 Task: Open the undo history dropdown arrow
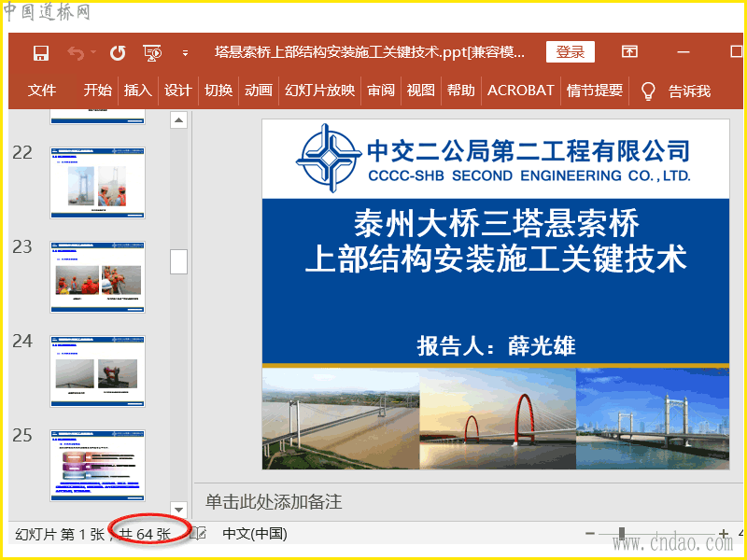pos(93,52)
